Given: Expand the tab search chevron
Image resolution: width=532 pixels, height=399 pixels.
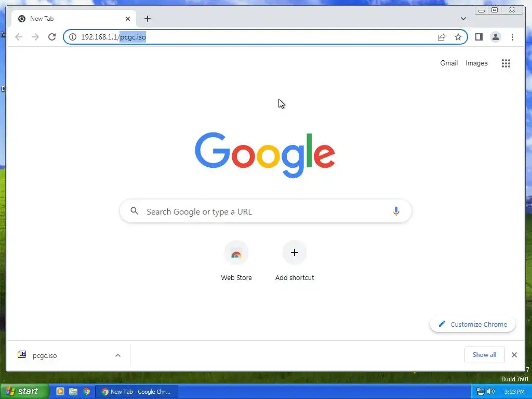Looking at the screenshot, I should point(463,19).
